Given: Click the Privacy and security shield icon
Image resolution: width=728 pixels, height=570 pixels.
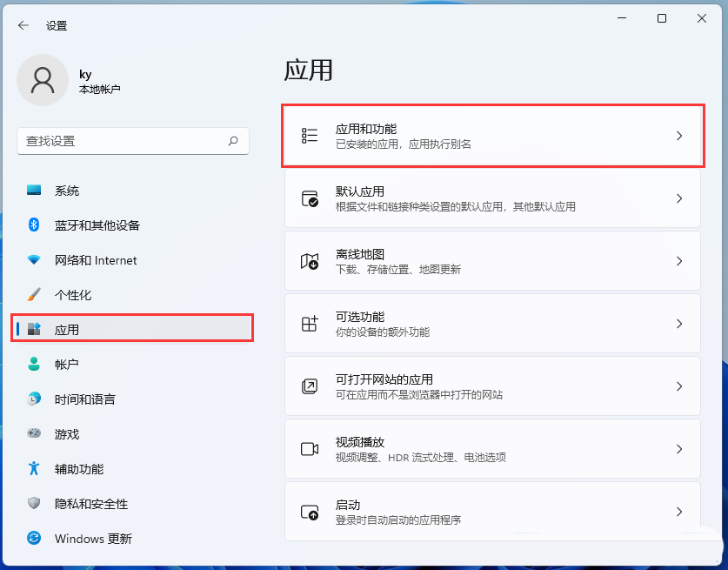Looking at the screenshot, I should click(34, 504).
